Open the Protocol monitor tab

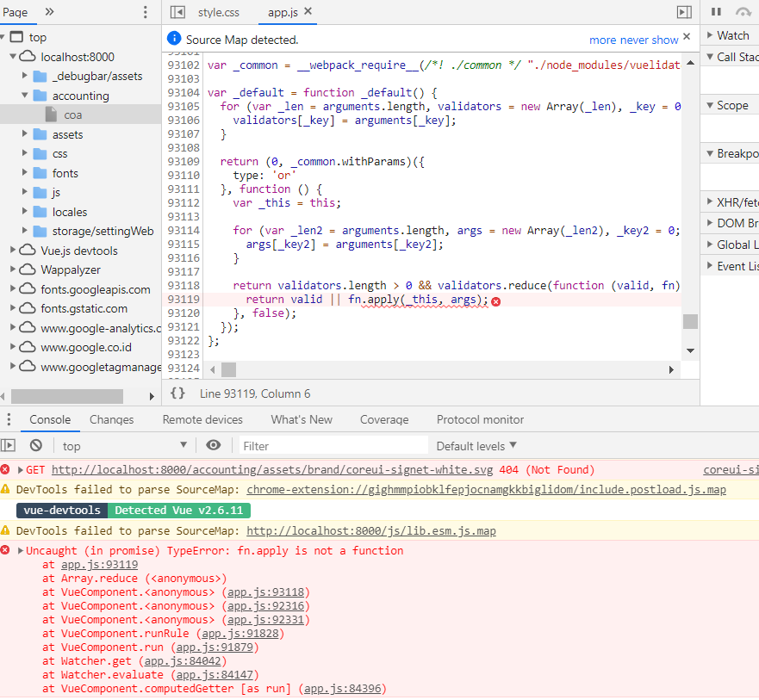[480, 419]
